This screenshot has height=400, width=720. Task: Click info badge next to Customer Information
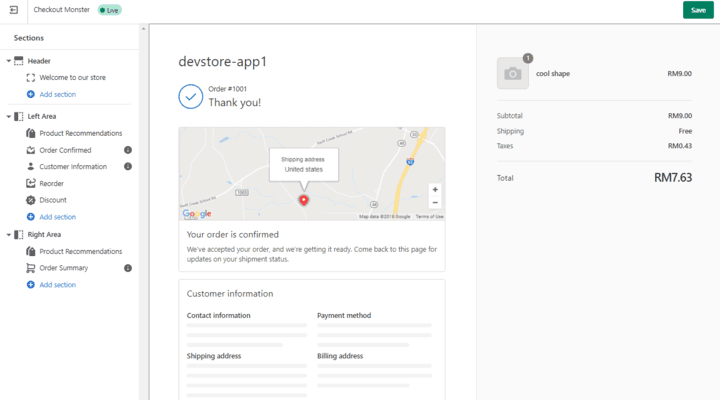tap(128, 167)
